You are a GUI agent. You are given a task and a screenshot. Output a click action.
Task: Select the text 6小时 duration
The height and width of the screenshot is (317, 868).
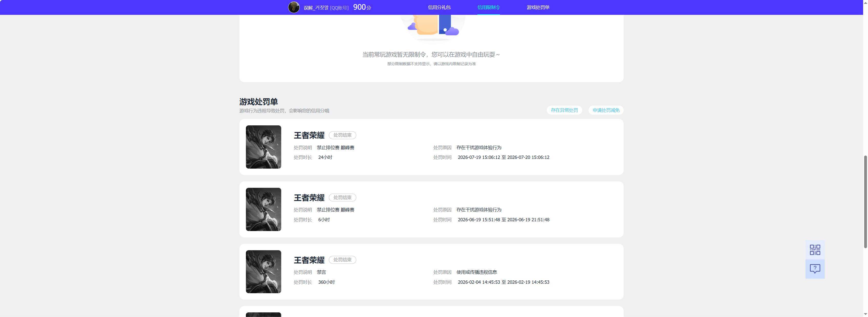point(324,220)
